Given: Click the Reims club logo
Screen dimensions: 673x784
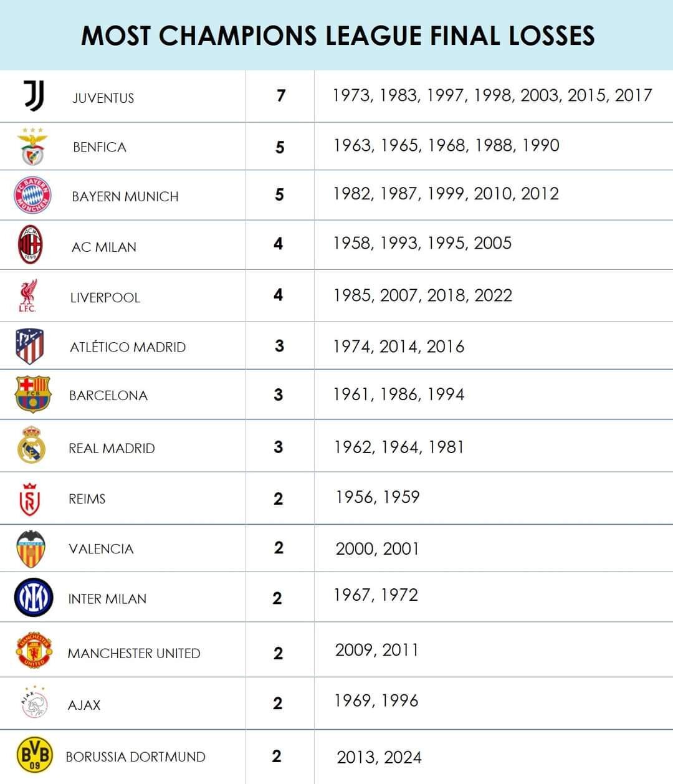Looking at the screenshot, I should pos(31,499).
